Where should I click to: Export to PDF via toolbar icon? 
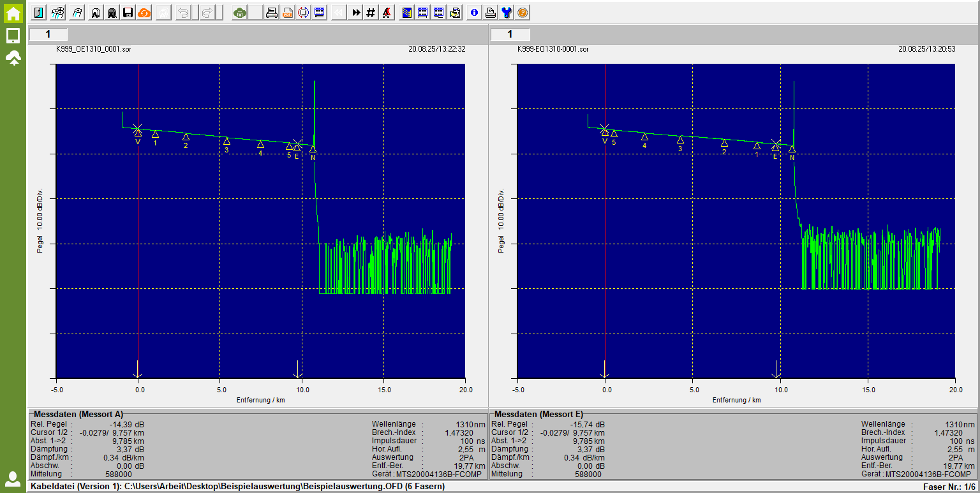point(288,13)
